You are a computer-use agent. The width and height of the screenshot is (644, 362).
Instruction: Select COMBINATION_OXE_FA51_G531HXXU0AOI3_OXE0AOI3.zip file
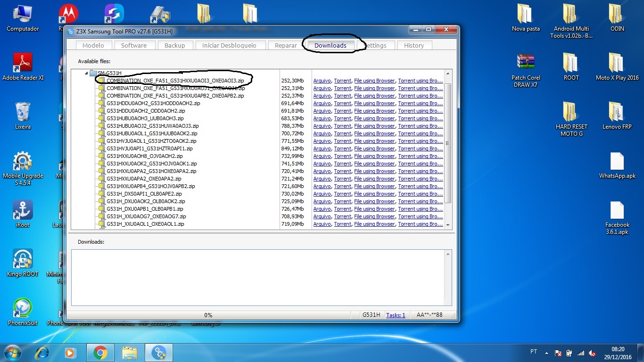tap(175, 81)
